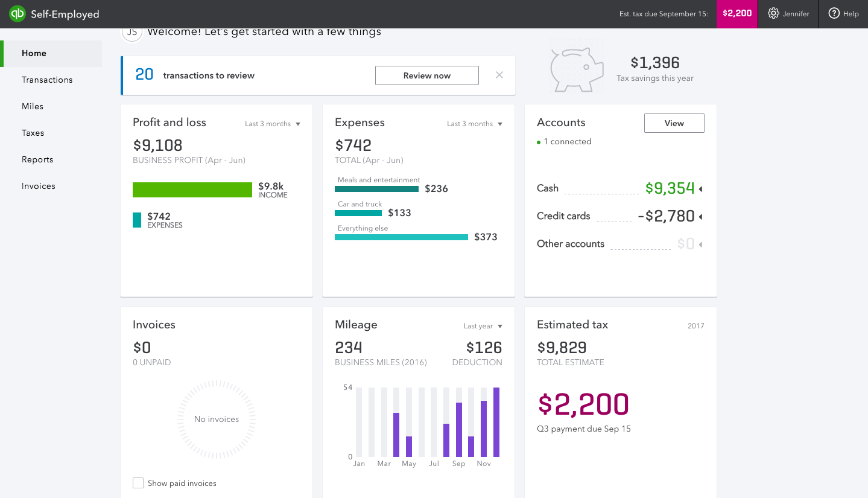
Task: Click $0 unpaid invoices amount
Action: pos(142,347)
